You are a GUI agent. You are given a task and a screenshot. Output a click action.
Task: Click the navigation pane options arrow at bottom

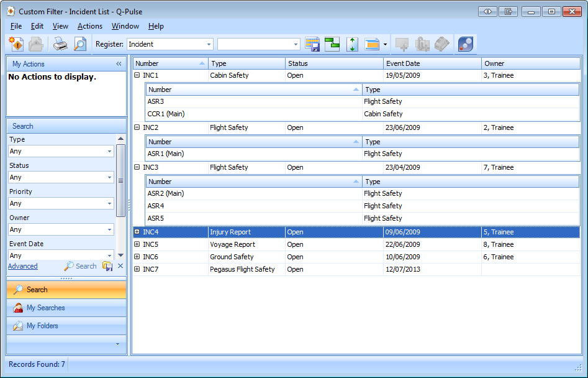coord(117,344)
